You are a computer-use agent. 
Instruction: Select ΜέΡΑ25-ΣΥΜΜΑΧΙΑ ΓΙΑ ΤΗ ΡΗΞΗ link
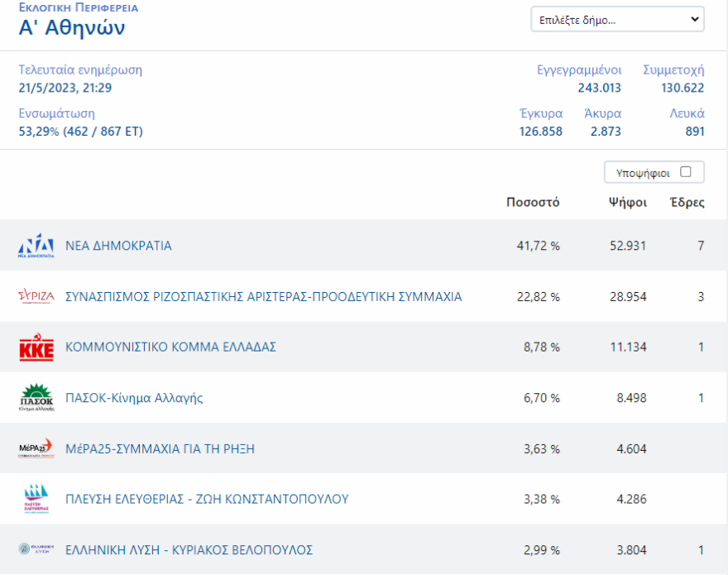click(160, 449)
